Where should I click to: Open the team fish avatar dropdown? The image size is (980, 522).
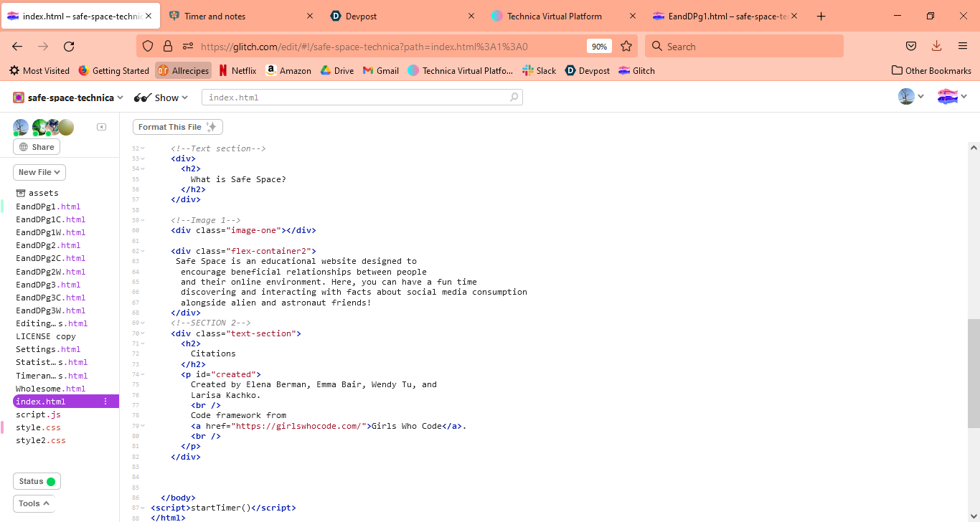[953, 97]
